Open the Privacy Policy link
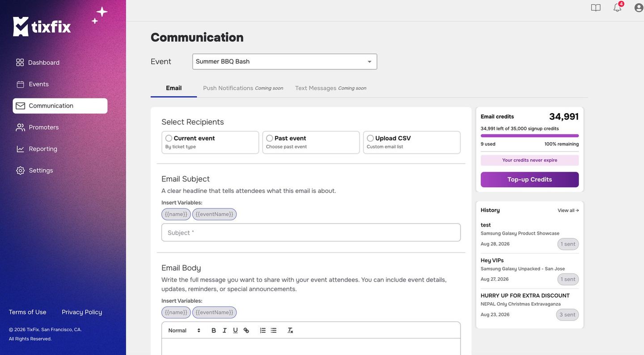 click(82, 312)
